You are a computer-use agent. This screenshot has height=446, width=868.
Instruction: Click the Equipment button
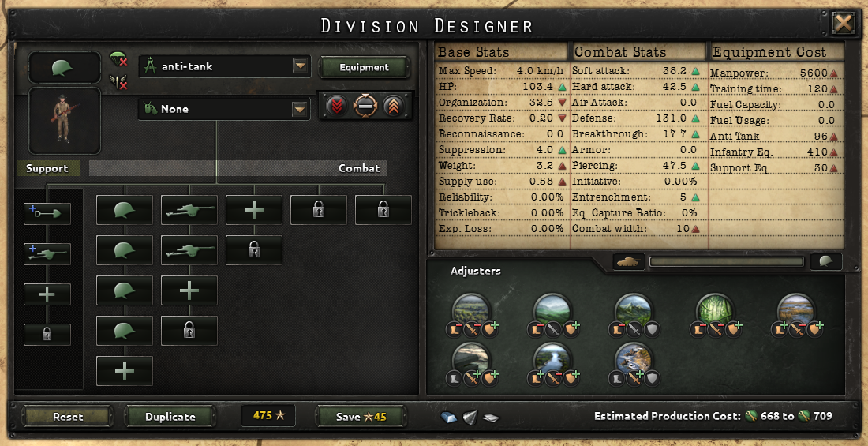click(x=365, y=68)
